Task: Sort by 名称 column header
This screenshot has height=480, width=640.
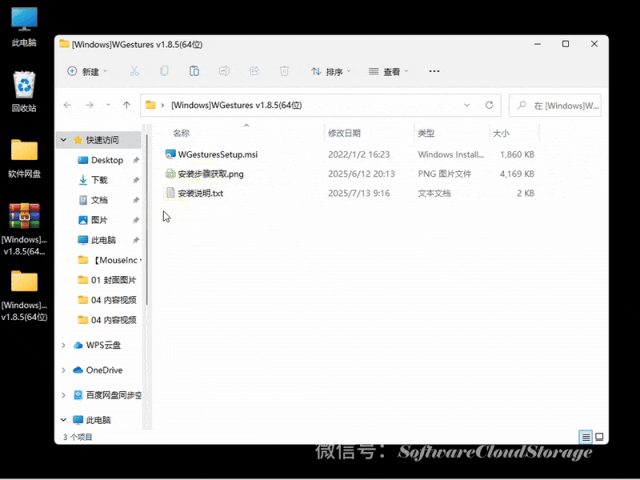Action: point(181,133)
